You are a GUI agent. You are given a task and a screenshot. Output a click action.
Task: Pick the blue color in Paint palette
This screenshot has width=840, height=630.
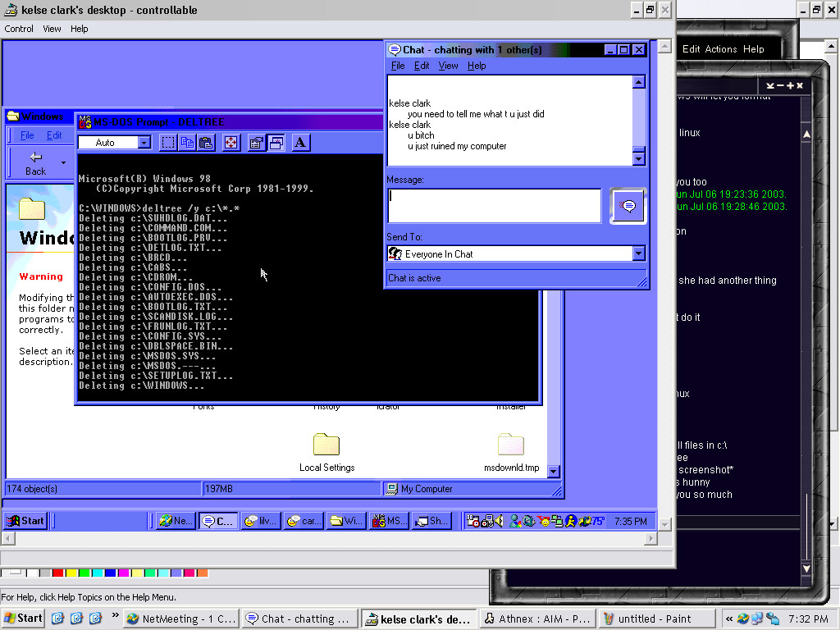[111, 573]
